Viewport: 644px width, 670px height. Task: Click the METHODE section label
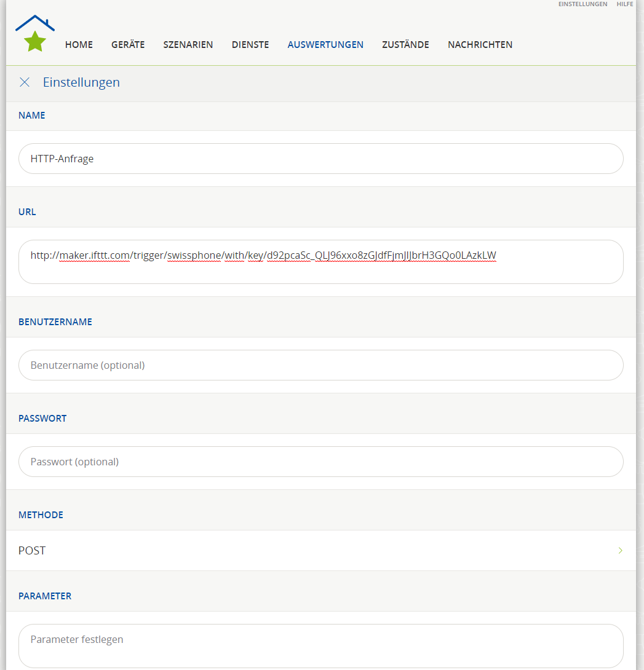[x=41, y=515]
